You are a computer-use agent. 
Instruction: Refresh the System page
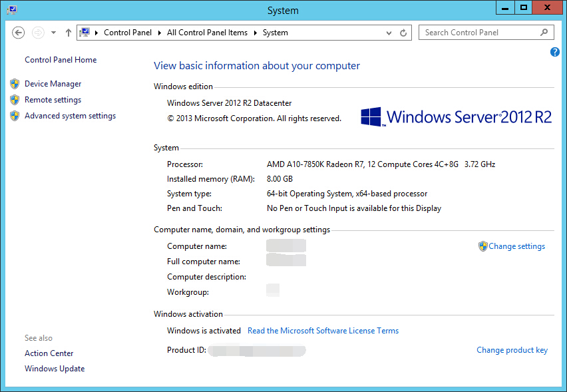(403, 33)
